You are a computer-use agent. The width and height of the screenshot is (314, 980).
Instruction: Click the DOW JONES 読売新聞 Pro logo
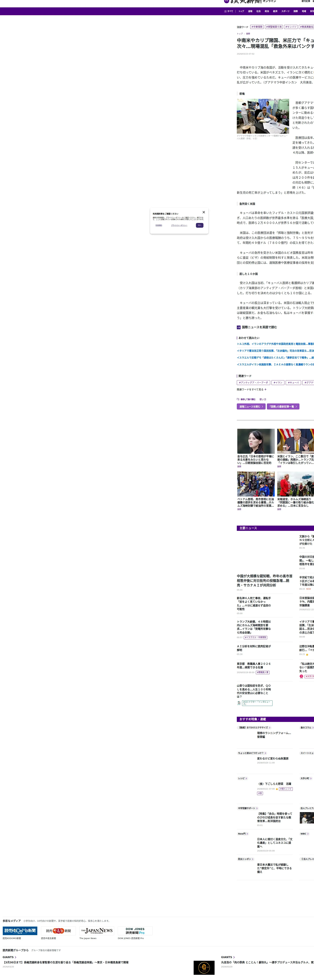(135, 931)
